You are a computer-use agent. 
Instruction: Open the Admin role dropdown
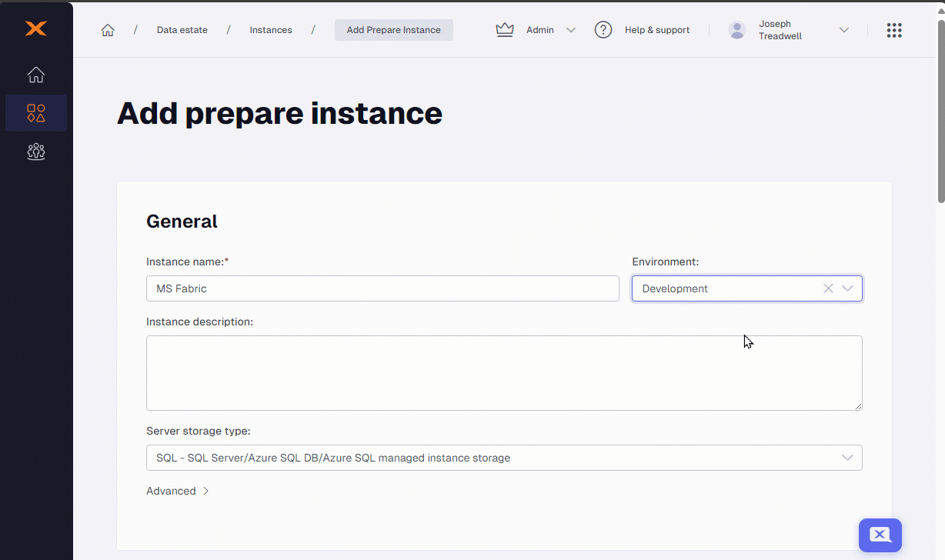pyautogui.click(x=570, y=30)
